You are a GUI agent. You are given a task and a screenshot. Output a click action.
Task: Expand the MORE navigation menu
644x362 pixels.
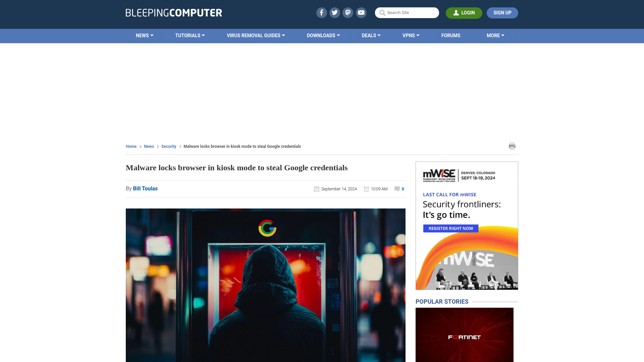[495, 35]
